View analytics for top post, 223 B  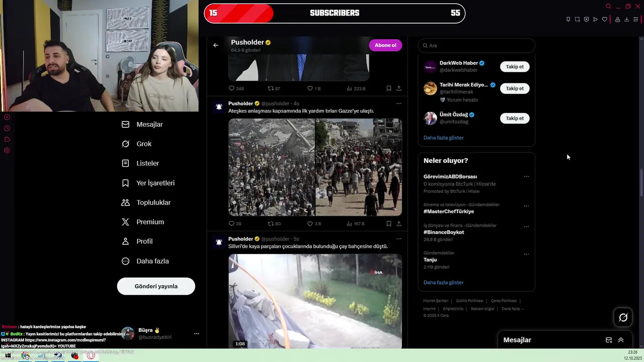pos(356,88)
